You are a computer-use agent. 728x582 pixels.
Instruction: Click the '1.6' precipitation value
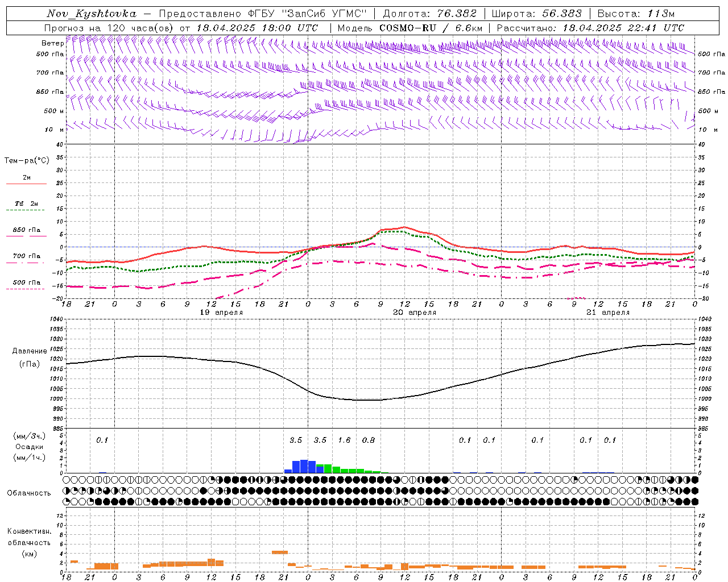344,440
